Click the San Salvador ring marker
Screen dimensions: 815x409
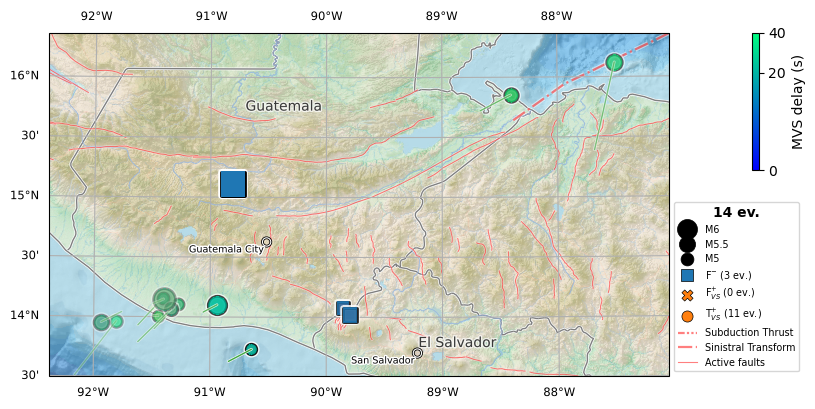[417, 353]
